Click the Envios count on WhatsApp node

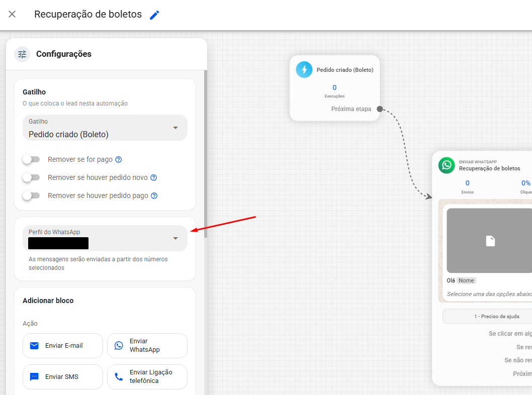[468, 183]
